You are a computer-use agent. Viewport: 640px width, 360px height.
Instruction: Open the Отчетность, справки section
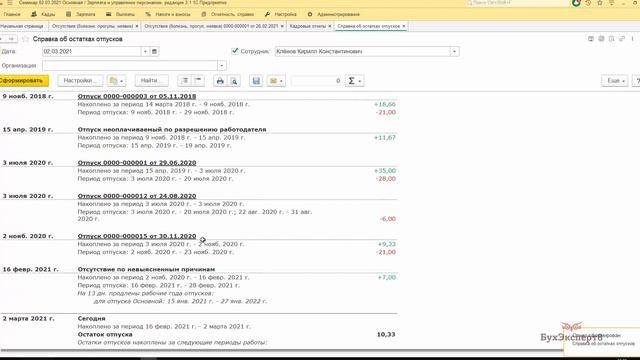(x=227, y=14)
